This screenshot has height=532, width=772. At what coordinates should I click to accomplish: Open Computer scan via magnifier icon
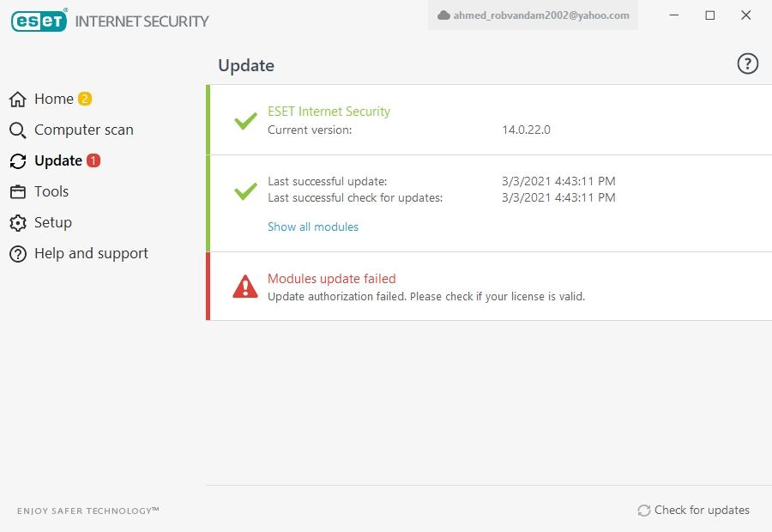(18, 130)
